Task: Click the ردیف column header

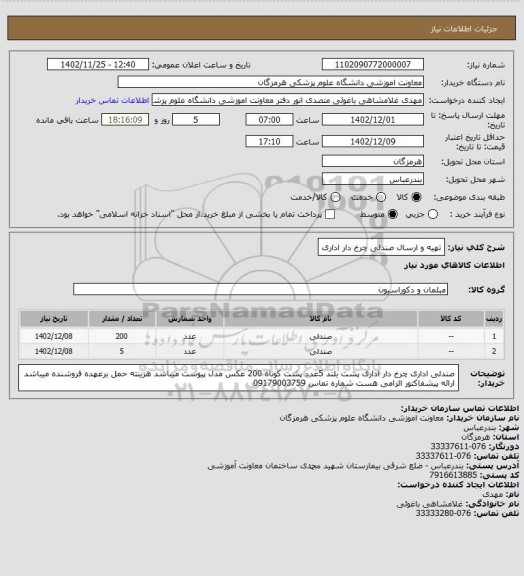Action: coord(494,318)
